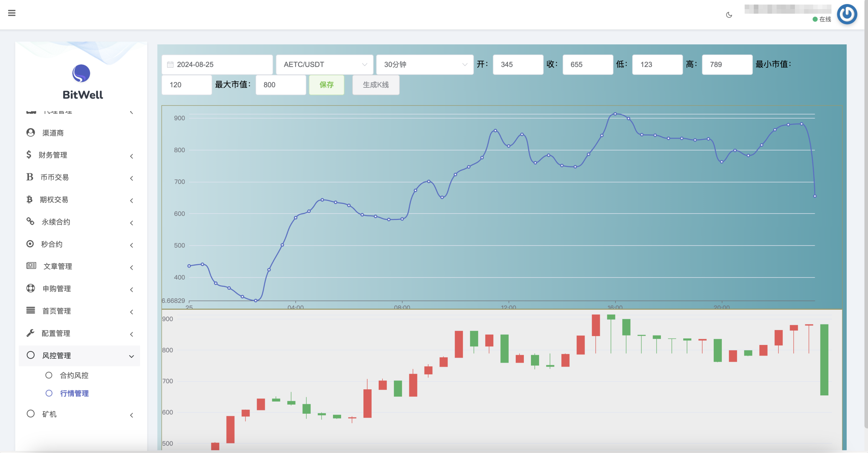This screenshot has width=868, height=453.
Task: Collapse the 风控管理 submenu chevron
Action: tap(132, 356)
